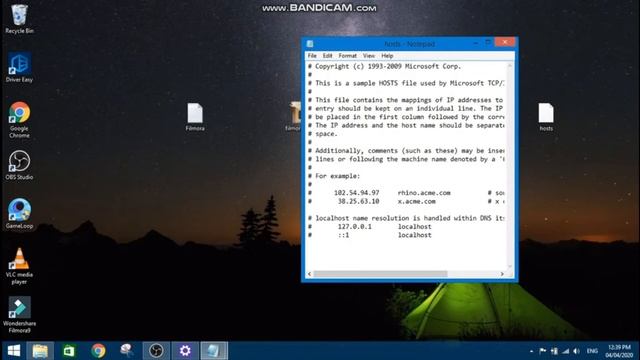Click the vertical scrollbar down arrow
This screenshot has width=640, height=360.
pyautogui.click(x=510, y=266)
